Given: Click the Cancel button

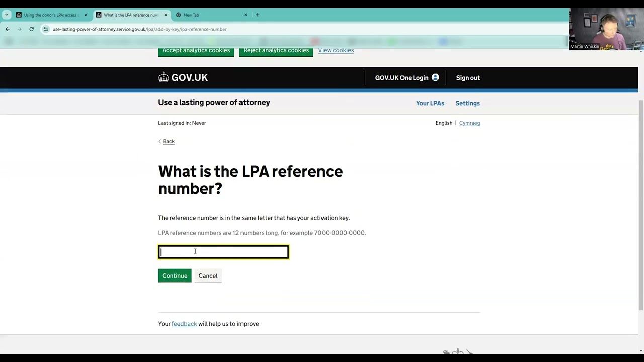Looking at the screenshot, I should pyautogui.click(x=208, y=276).
